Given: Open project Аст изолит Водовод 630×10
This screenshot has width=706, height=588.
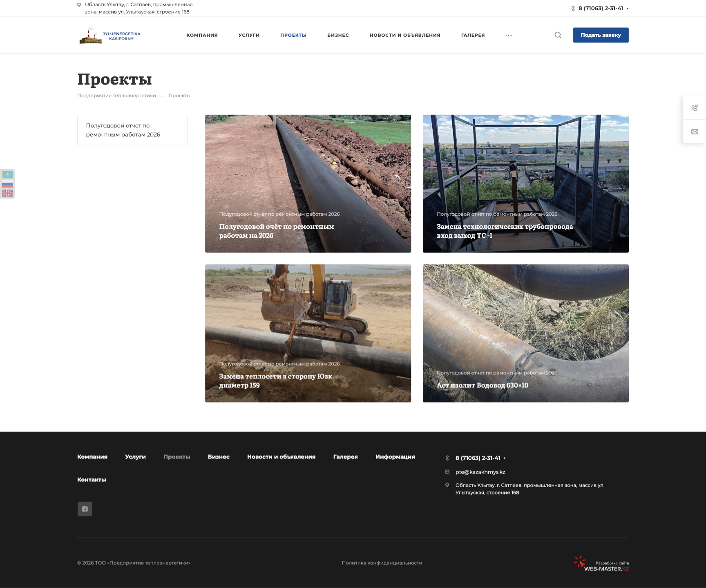Looking at the screenshot, I should [526, 333].
